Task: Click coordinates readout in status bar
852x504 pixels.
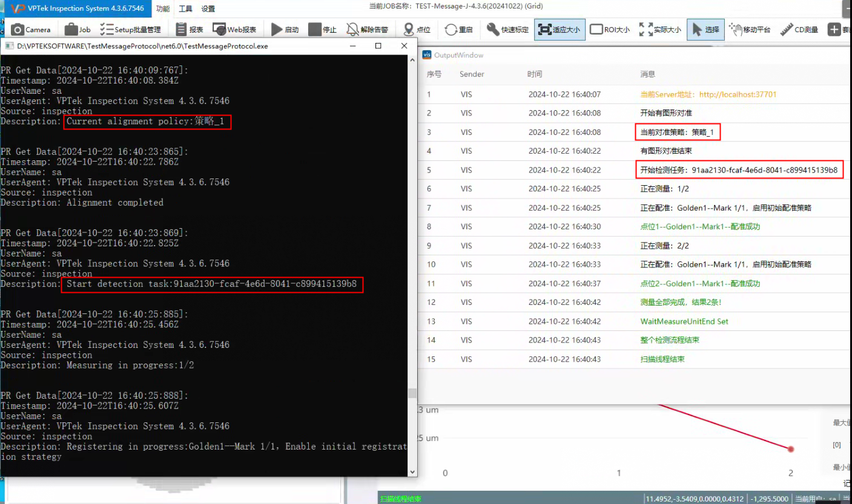Action: tap(695, 499)
